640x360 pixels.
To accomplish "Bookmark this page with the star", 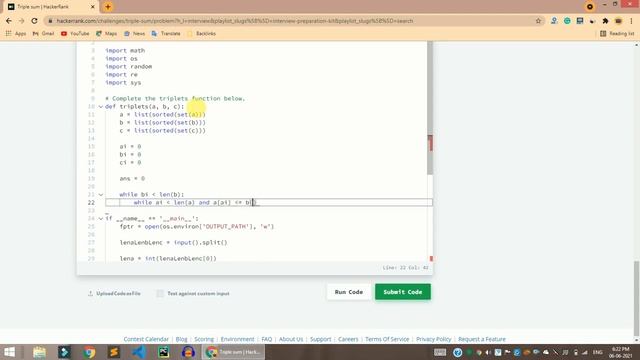I will click(538, 21).
